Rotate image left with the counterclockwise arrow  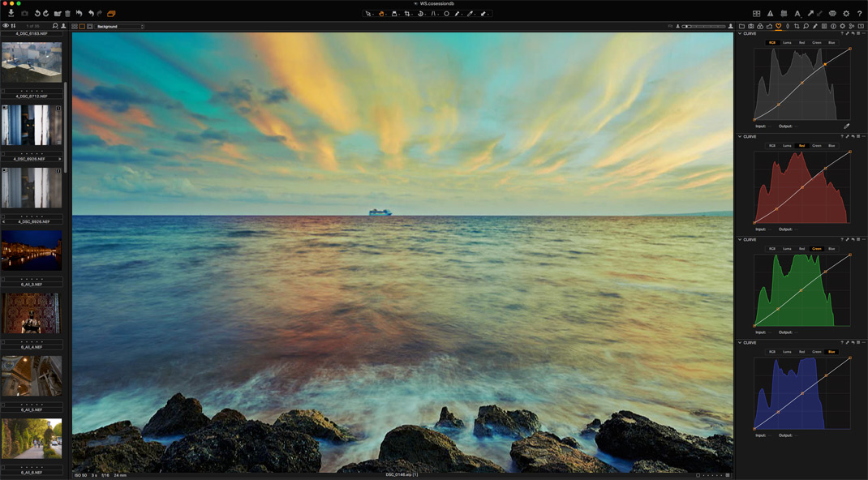(x=37, y=13)
